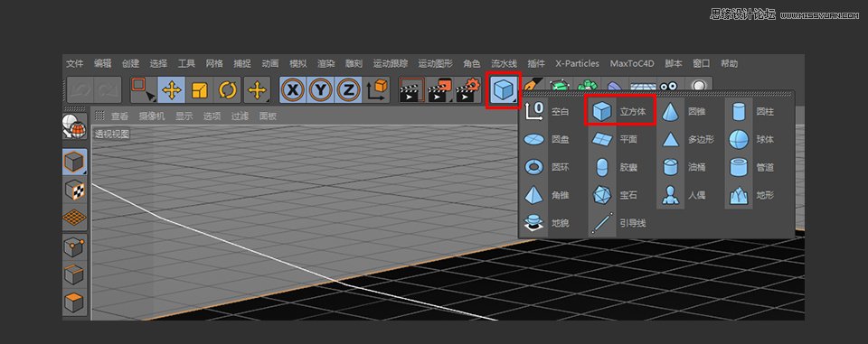Open the X-Particles menu
The image size is (868, 344).
[x=578, y=63]
